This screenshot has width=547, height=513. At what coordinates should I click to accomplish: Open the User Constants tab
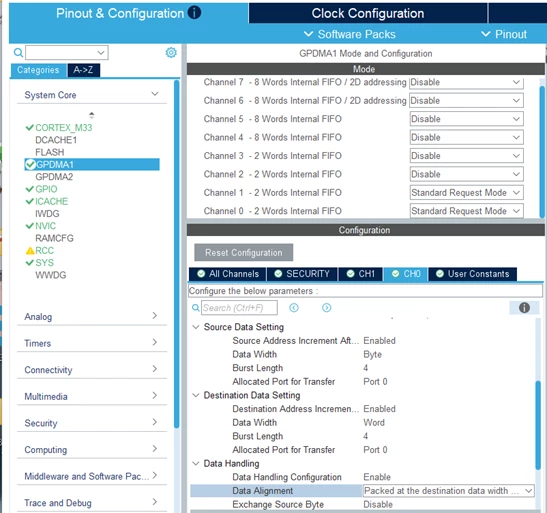(473, 274)
